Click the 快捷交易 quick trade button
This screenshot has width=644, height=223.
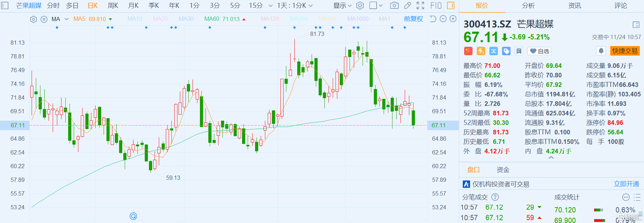coord(625,51)
